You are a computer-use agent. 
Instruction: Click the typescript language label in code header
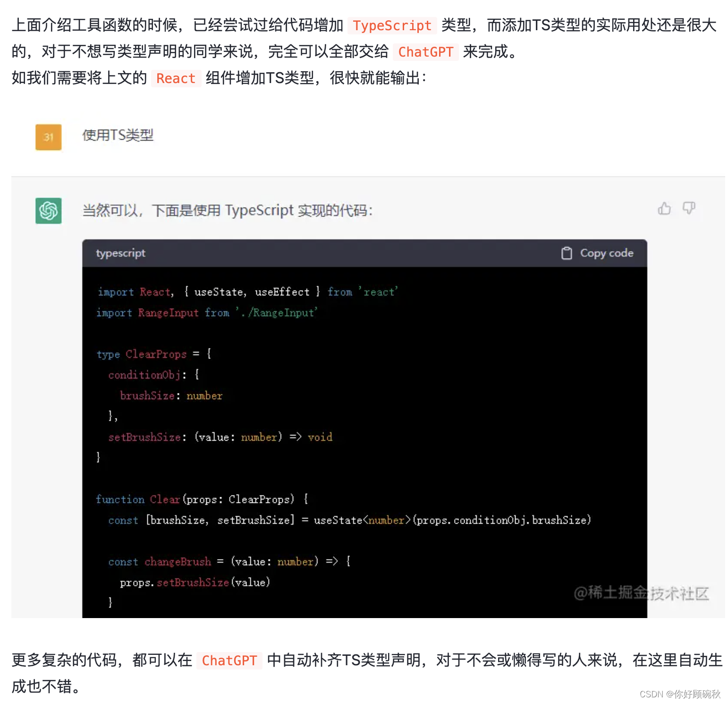pos(120,253)
